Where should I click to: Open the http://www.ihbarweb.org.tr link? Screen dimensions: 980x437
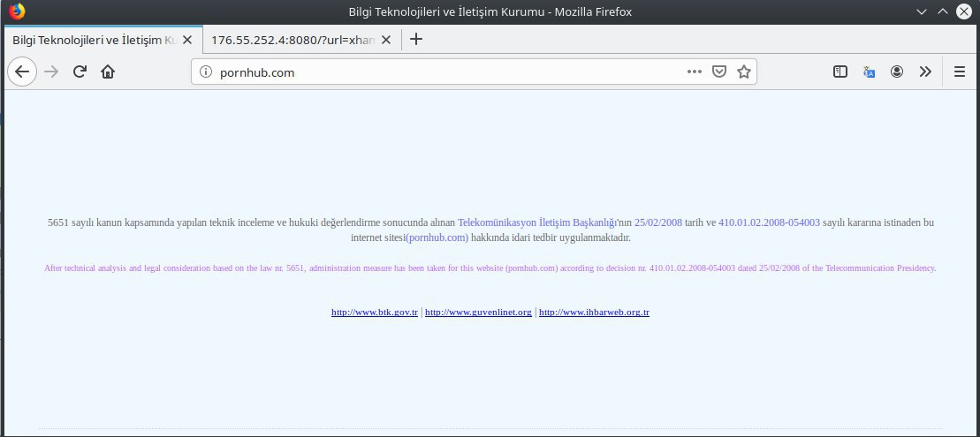click(x=594, y=313)
